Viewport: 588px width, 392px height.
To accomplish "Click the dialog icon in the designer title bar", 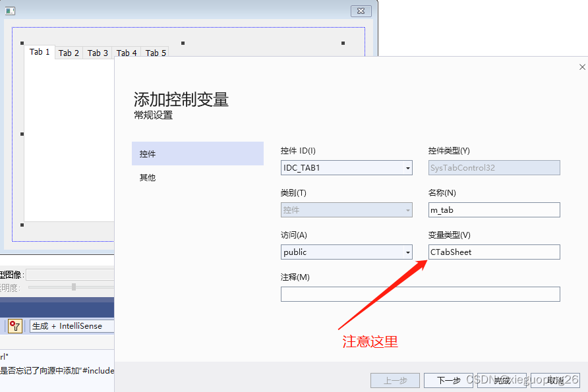I will coord(9,11).
